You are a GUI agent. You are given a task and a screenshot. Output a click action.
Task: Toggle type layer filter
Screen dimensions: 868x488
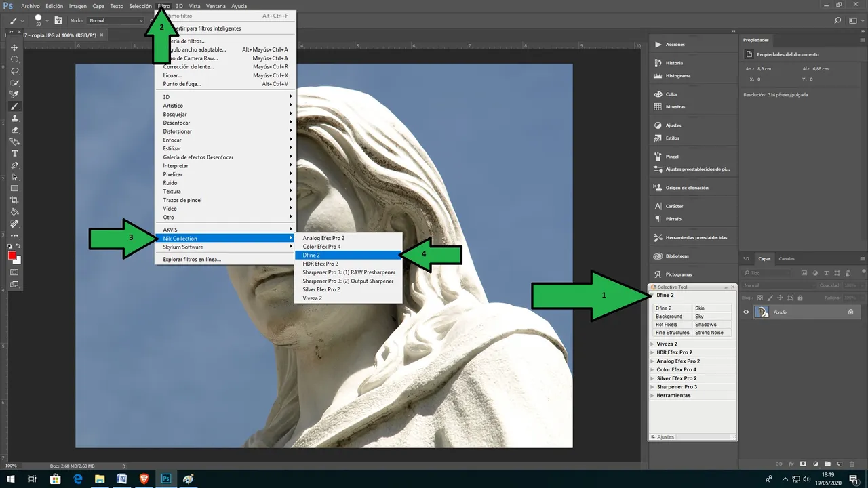tap(826, 273)
